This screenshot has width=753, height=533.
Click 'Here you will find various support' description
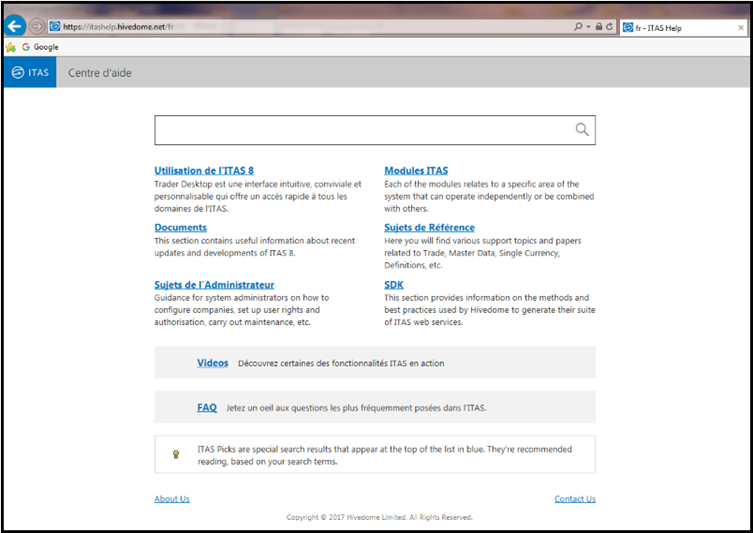click(x=483, y=253)
